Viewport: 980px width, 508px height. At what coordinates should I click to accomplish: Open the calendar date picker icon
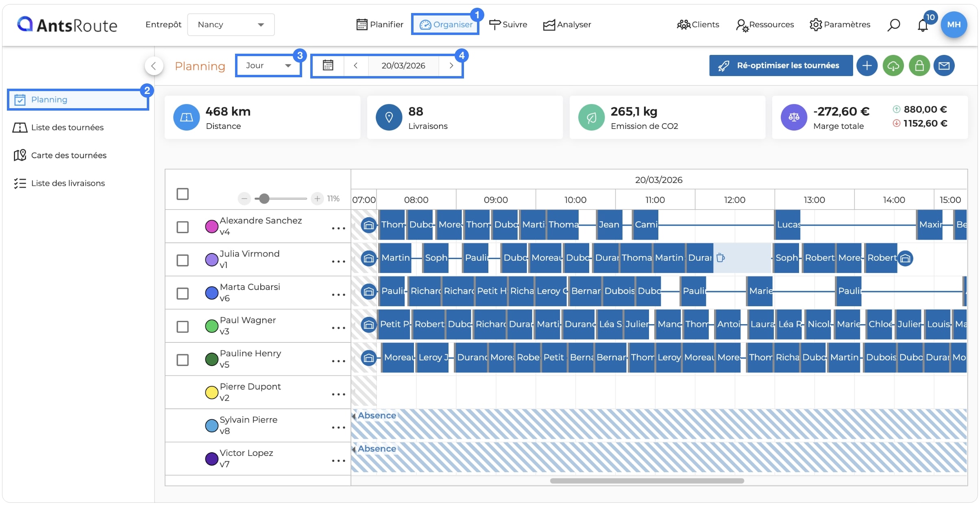point(328,65)
